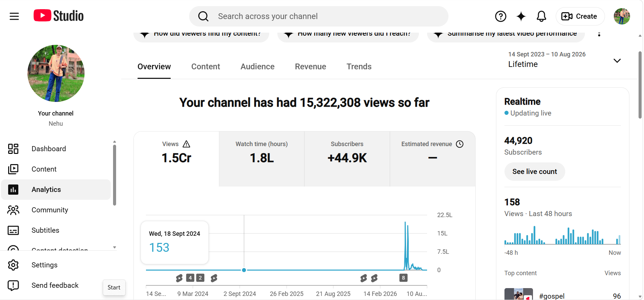Screen dimensions: 644x300
Task: Click the realtime last 48 hours bar chart
Action: 563,235
